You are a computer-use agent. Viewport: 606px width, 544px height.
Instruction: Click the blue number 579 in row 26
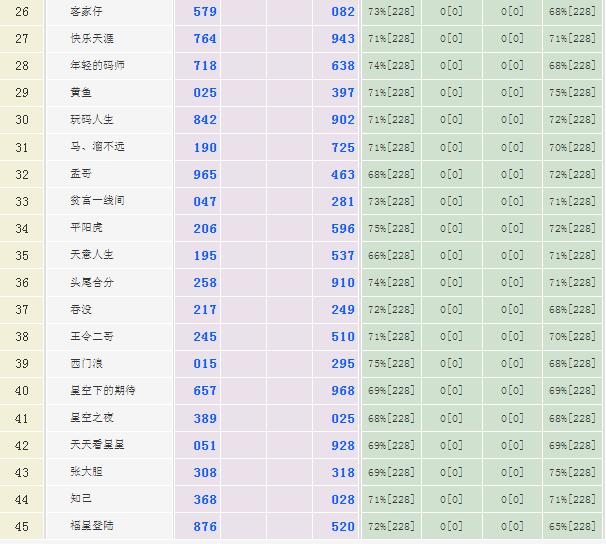[x=205, y=12]
